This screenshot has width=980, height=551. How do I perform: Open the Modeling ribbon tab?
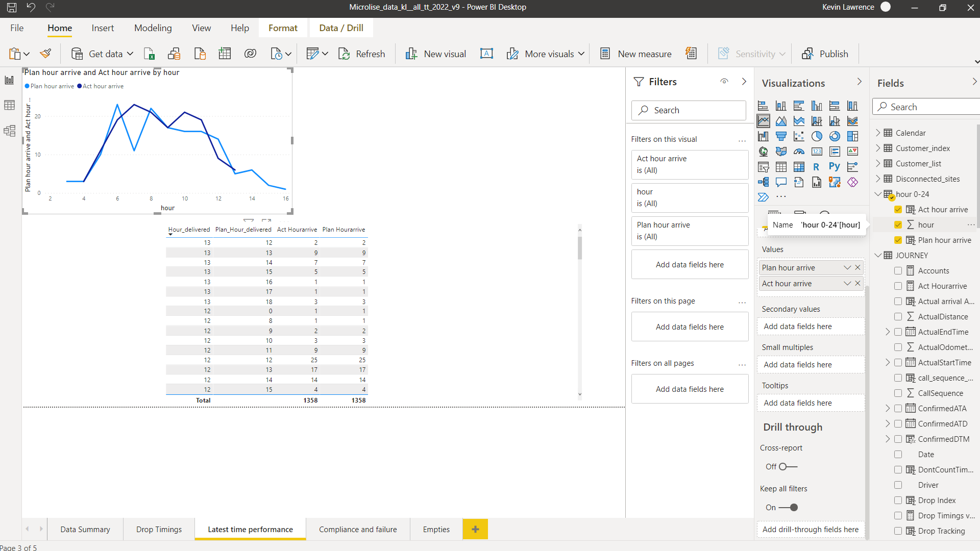(x=153, y=28)
